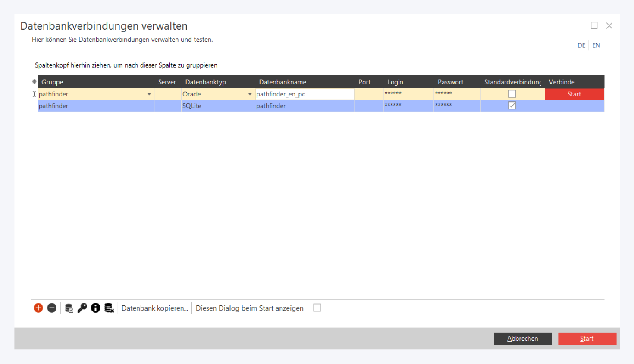The height and width of the screenshot is (364, 634).
Task: Click the Datenbankname field showing pathfinder_en_pc
Action: point(302,93)
